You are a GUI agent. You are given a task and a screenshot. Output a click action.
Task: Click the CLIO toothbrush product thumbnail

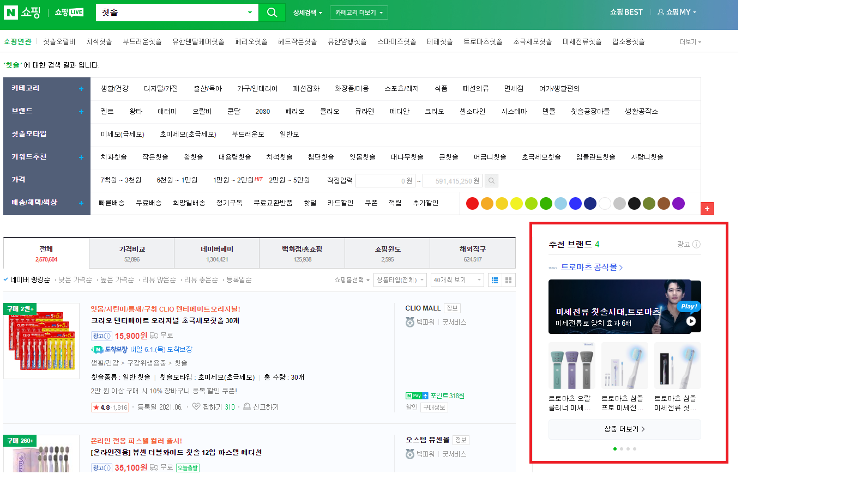[41, 341]
